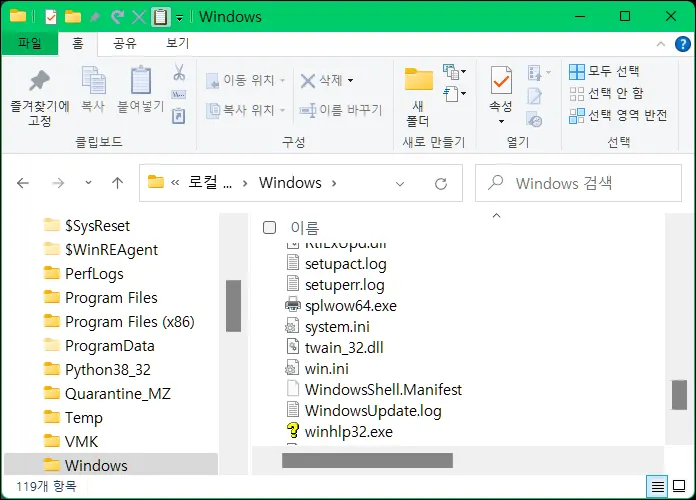The height and width of the screenshot is (500, 696).
Task: Switch to the details view icon
Action: click(x=657, y=487)
